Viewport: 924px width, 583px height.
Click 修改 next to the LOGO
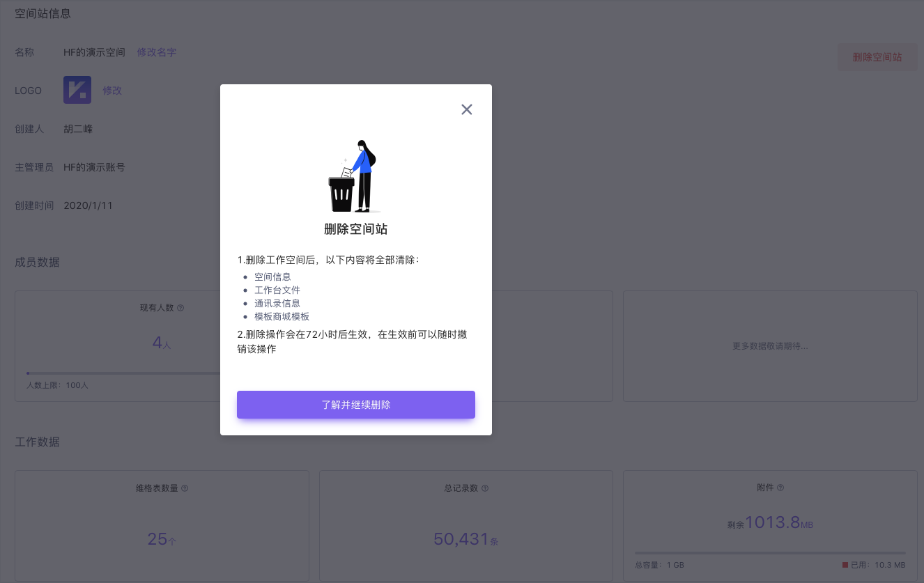coord(112,90)
